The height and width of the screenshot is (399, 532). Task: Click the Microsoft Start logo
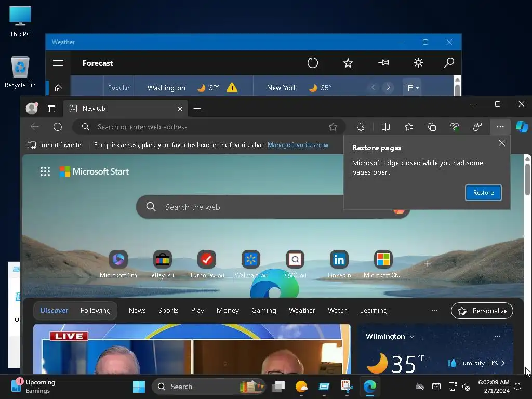94,171
